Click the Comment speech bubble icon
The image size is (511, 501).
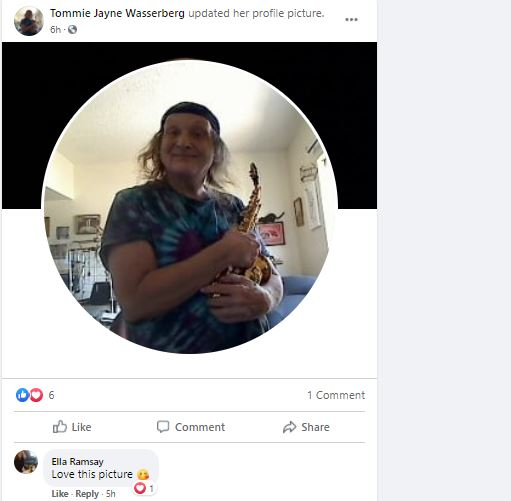coord(163,427)
